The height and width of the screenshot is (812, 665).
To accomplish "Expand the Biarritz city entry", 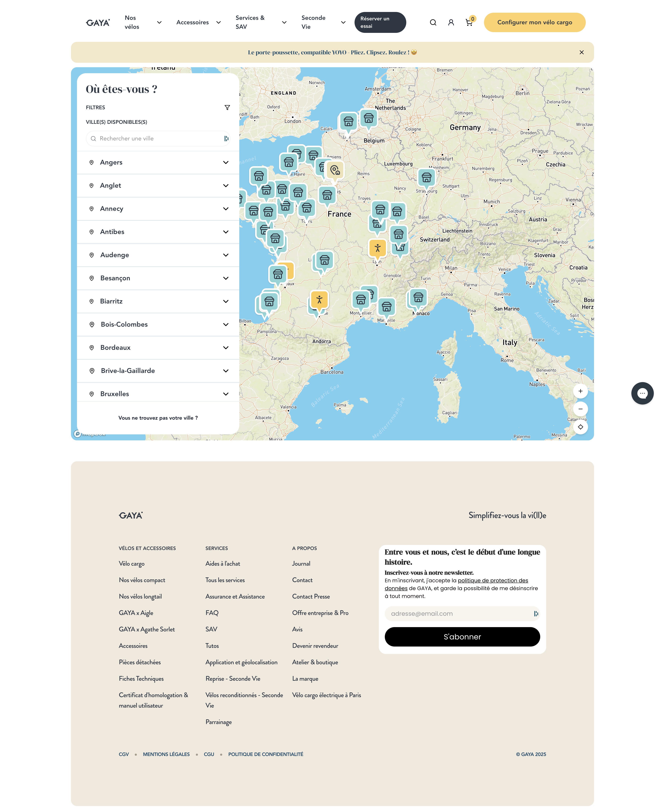I will (x=158, y=301).
